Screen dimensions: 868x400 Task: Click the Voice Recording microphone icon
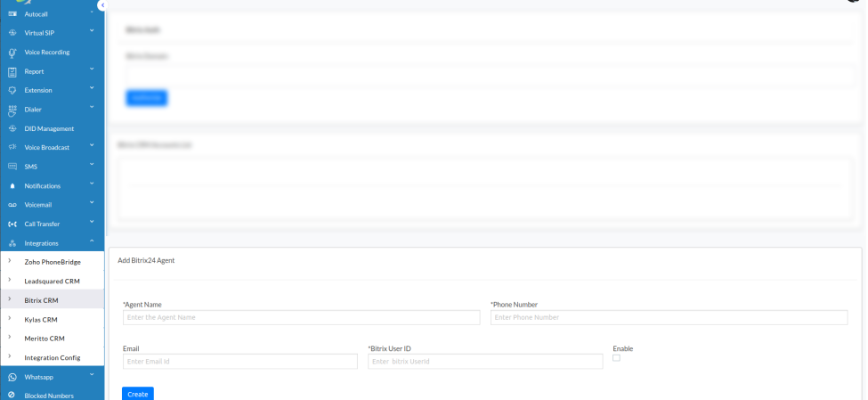[x=12, y=53]
